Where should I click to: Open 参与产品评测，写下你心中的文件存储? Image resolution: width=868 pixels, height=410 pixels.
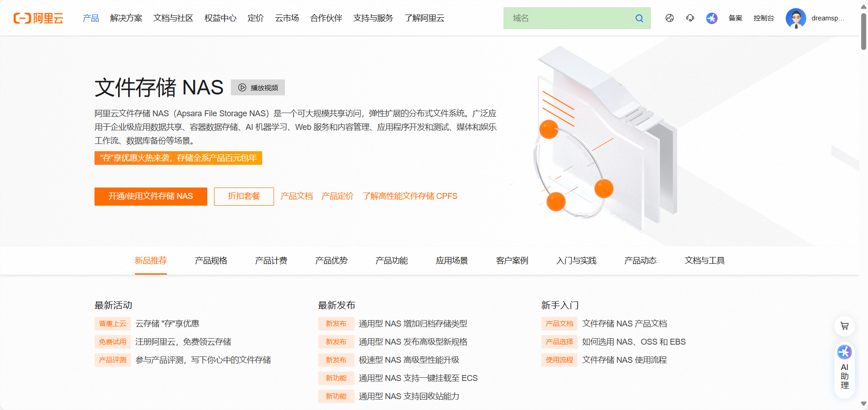(203, 360)
